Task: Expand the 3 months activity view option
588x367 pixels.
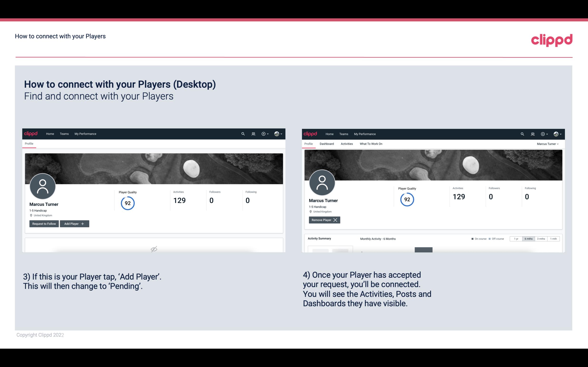Action: pyautogui.click(x=541, y=238)
